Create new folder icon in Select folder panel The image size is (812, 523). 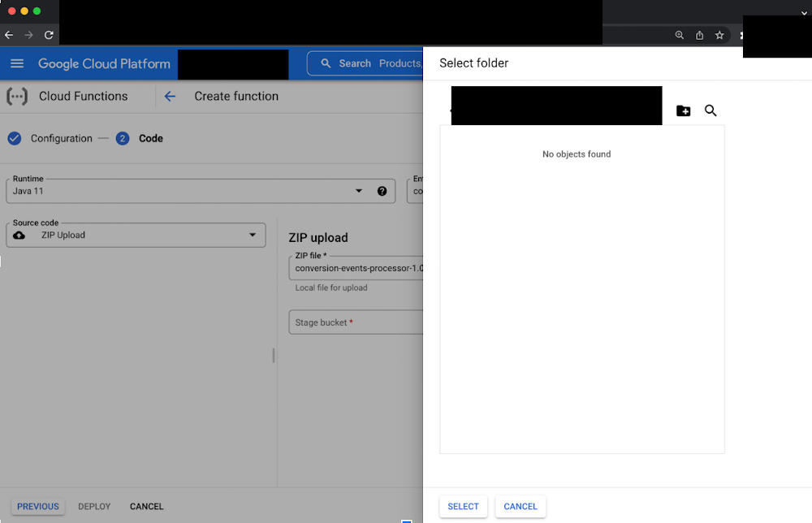684,110
